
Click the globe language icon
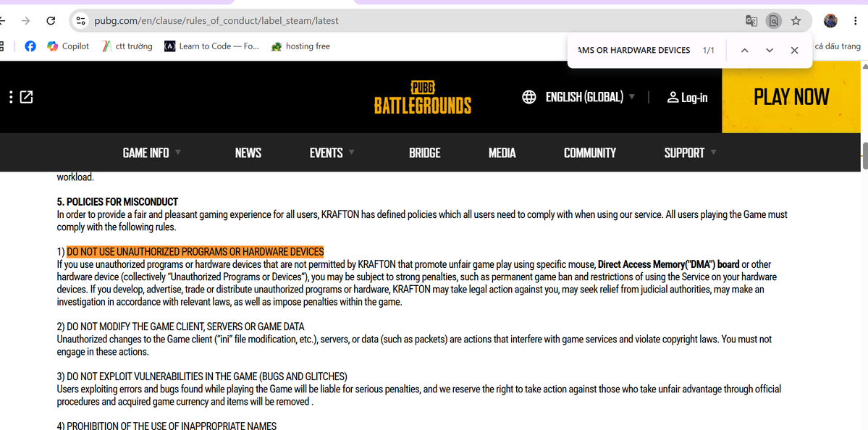[528, 98]
